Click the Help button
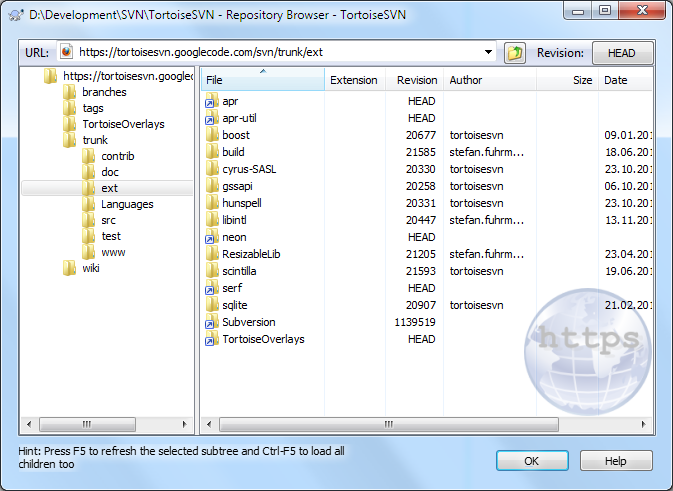This screenshot has width=673, height=491. tap(615, 461)
